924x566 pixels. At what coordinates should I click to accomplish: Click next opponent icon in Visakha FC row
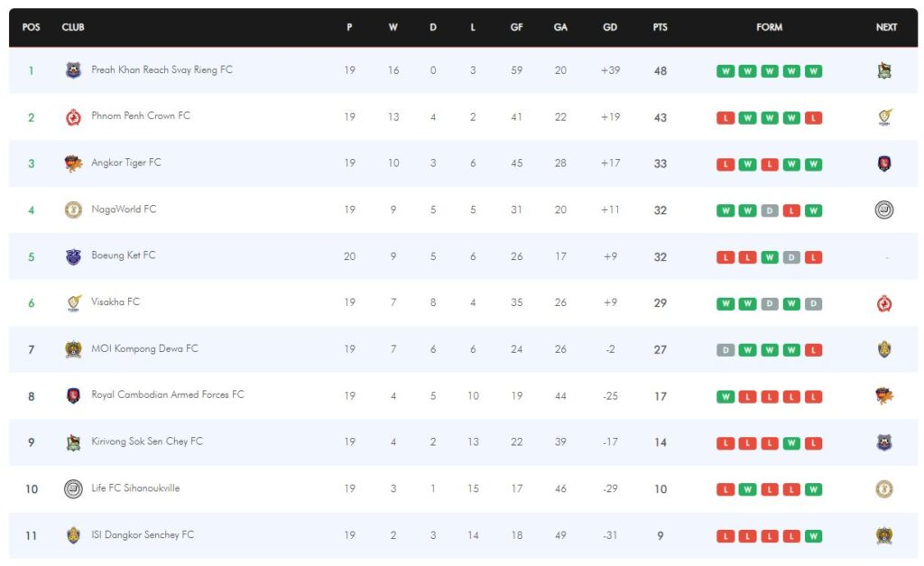(x=884, y=303)
